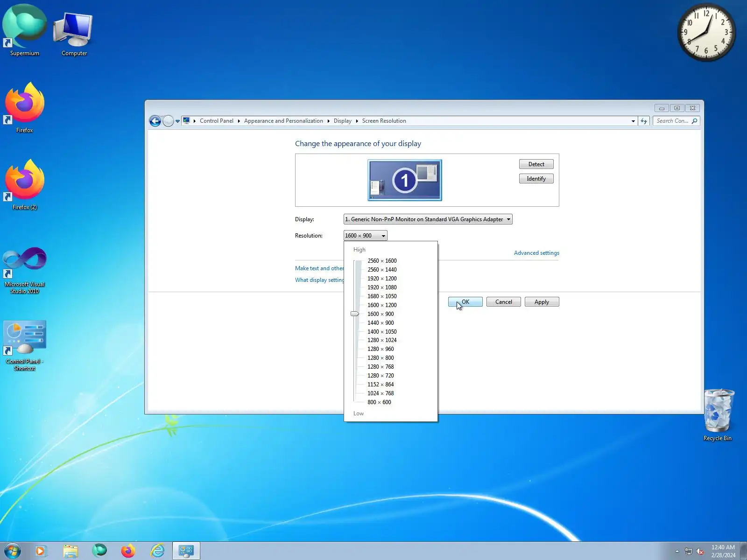This screenshot has width=747, height=560.
Task: Select the Control Panel Shortcut desktop icon
Action: pos(25,346)
